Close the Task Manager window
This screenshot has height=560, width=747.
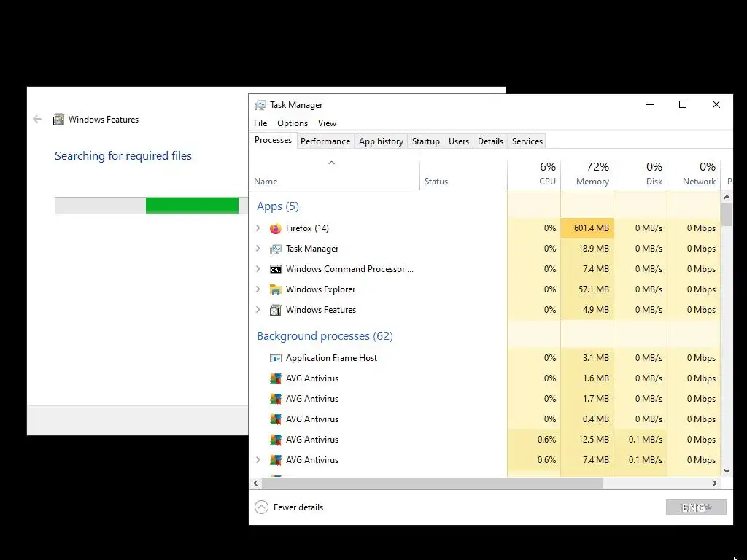[x=716, y=104]
